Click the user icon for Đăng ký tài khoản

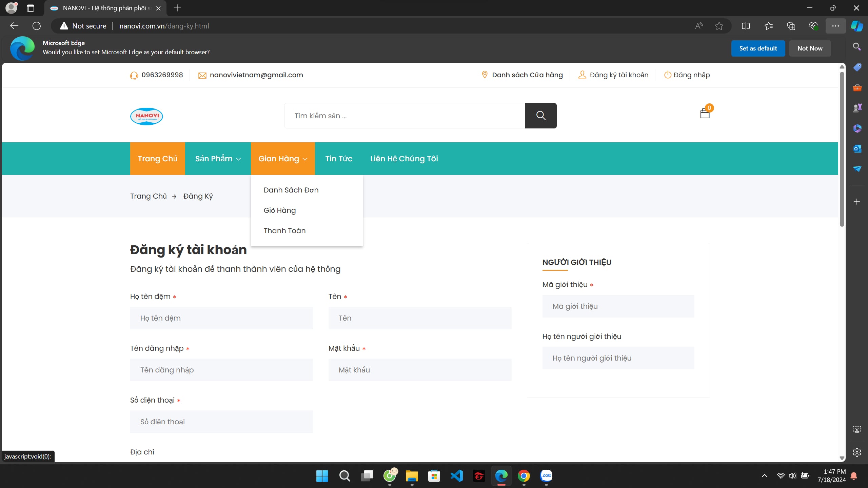point(582,75)
